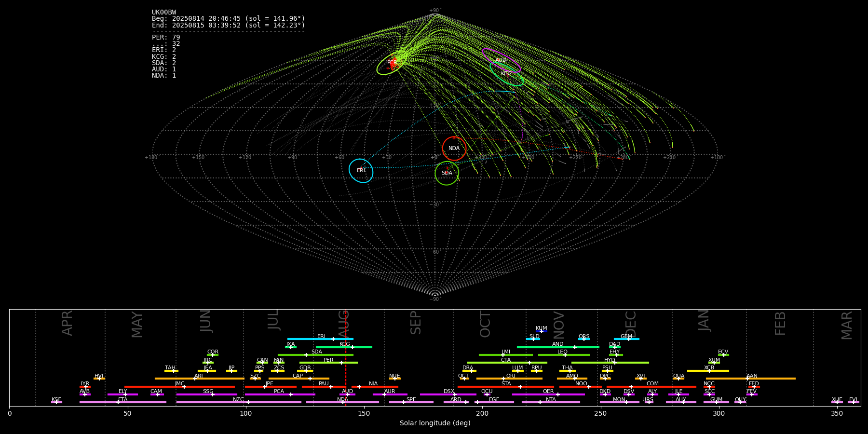The image size is (868, 434).
Task: Click the ORI shower bar in the timeline
Action: pos(509,379)
